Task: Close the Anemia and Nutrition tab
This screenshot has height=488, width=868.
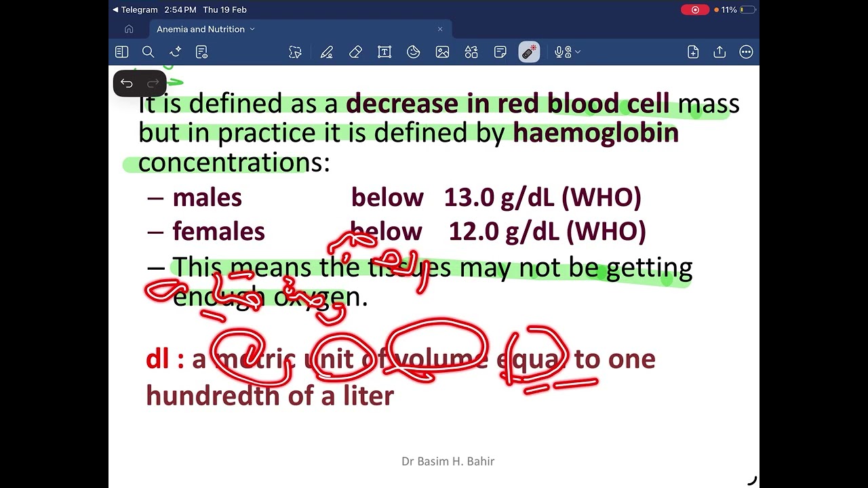Action: tap(440, 29)
